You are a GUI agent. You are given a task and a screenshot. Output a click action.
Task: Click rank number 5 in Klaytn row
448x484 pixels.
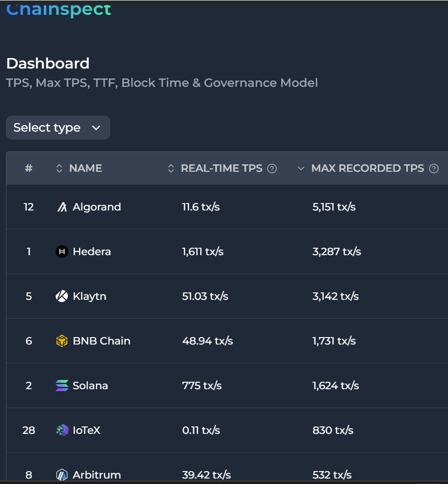[29, 296]
